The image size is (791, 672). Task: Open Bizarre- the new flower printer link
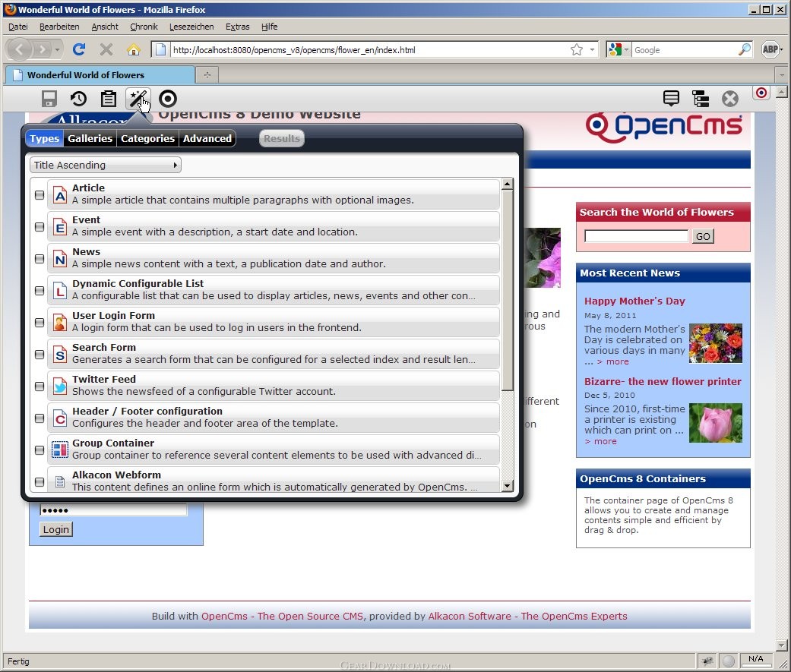[663, 382]
